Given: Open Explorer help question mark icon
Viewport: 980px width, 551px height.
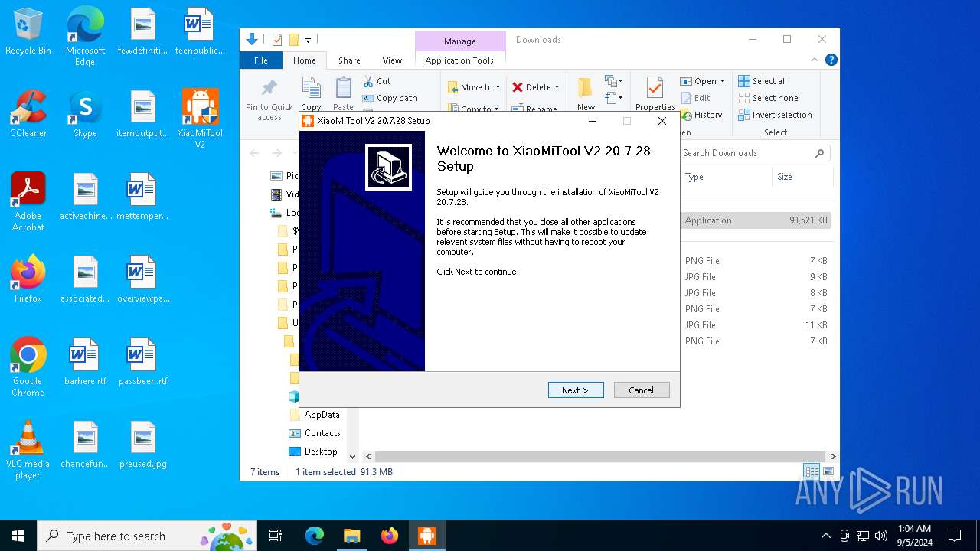Looking at the screenshot, I should click(x=831, y=60).
